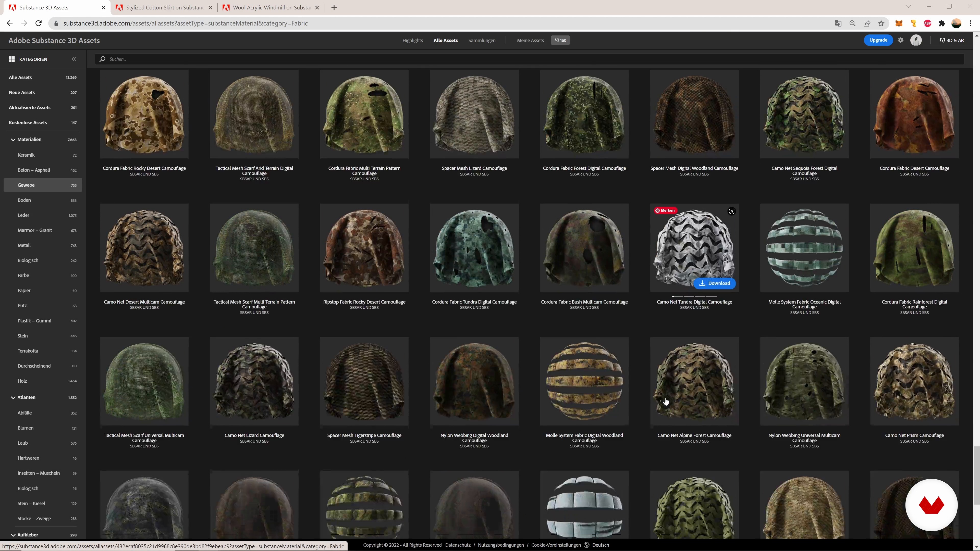Collapse the Kategorien sidebar with double chevron
The image size is (980, 551).
click(74, 59)
